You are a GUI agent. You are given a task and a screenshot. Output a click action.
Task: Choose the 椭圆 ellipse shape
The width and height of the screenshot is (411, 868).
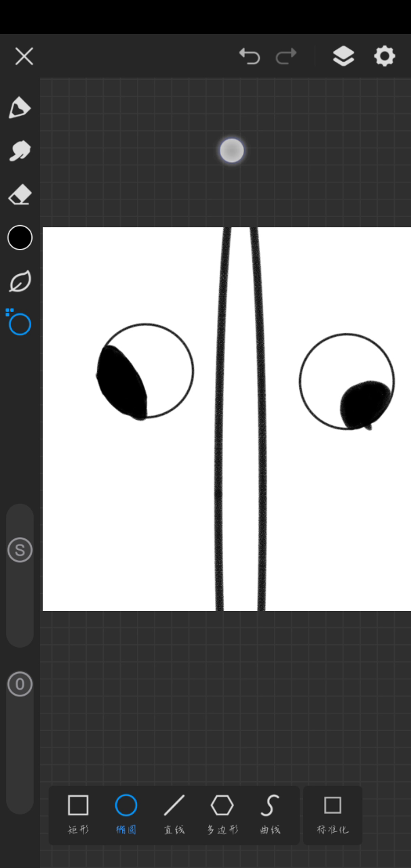point(126,814)
